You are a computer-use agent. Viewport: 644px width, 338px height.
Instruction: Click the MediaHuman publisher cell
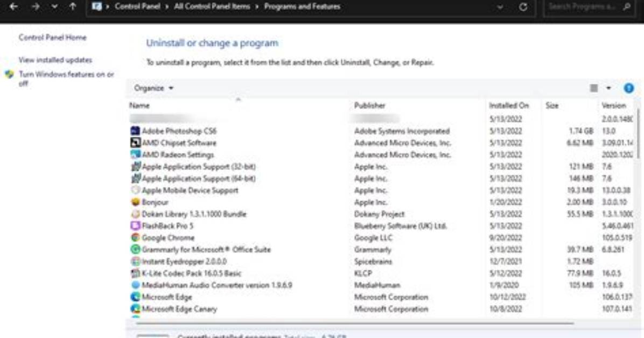[377, 285]
